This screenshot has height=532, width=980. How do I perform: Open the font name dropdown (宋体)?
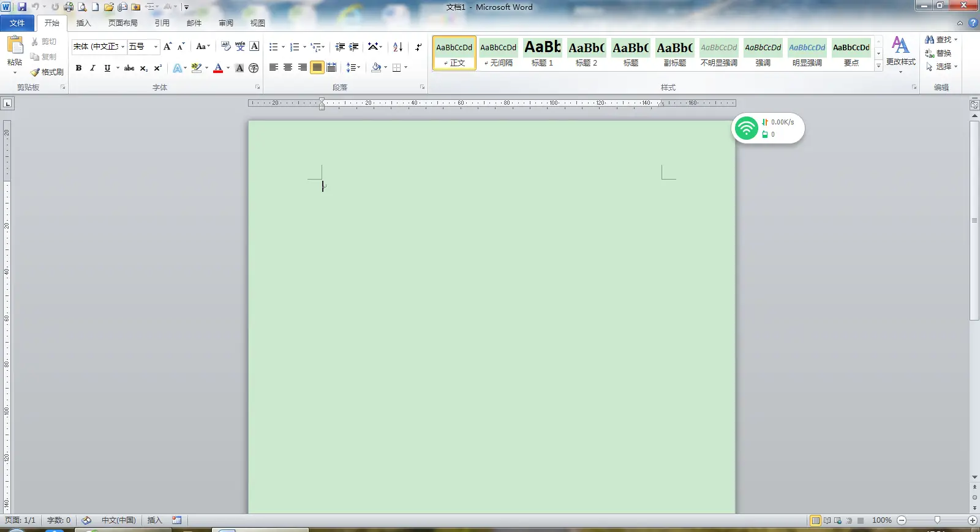pyautogui.click(x=123, y=47)
